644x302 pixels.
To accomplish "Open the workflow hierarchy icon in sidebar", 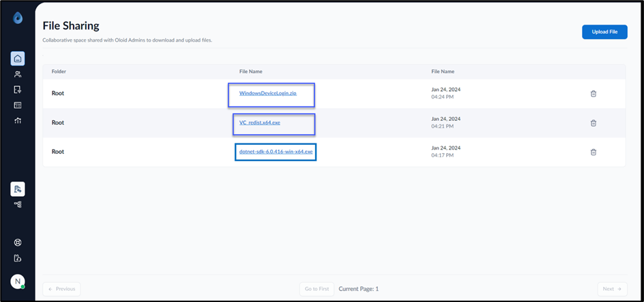I will [18, 204].
